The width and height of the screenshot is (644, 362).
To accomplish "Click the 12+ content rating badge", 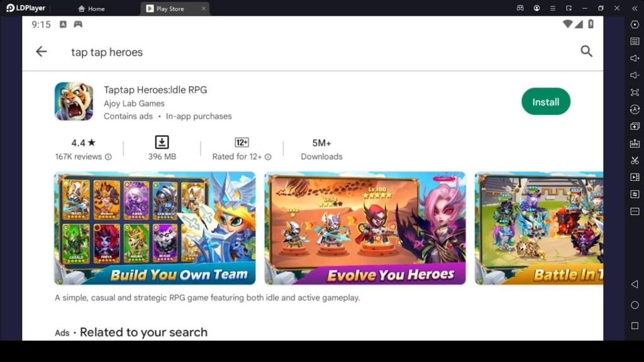I will coord(241,143).
